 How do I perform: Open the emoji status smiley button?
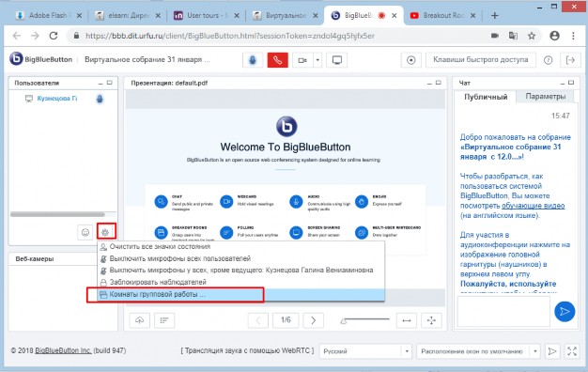[x=85, y=233]
